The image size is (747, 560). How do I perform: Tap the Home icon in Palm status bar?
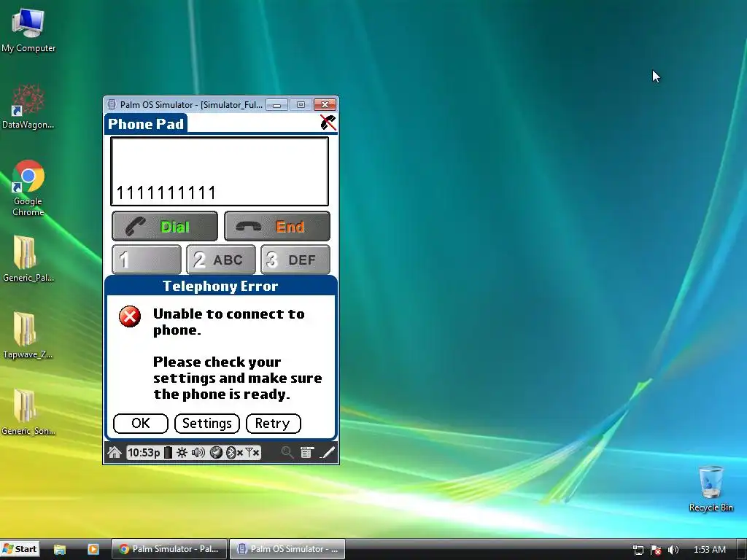tap(115, 452)
